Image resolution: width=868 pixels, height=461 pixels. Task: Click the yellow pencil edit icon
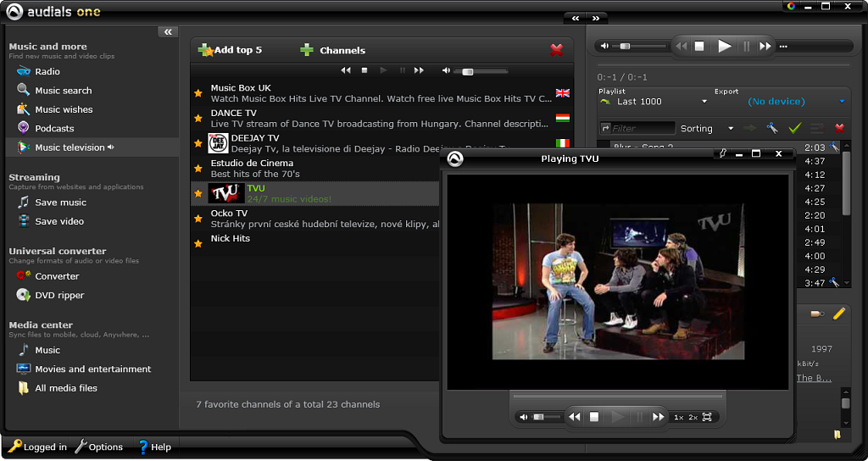[x=838, y=314]
